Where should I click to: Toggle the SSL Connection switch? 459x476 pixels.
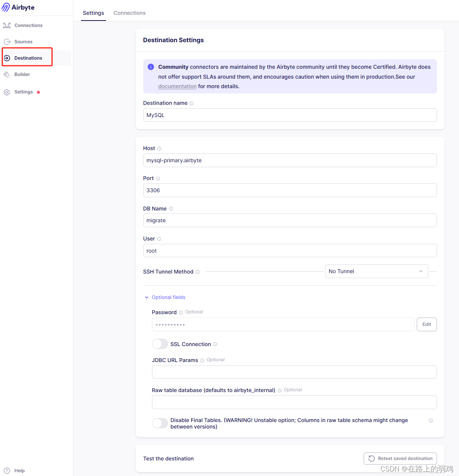pos(160,344)
